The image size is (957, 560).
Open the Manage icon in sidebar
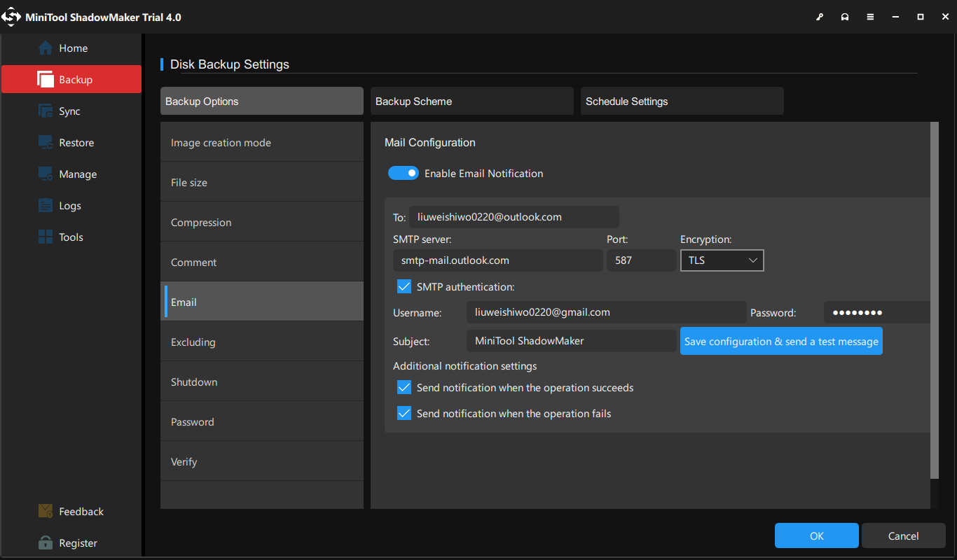(x=46, y=174)
